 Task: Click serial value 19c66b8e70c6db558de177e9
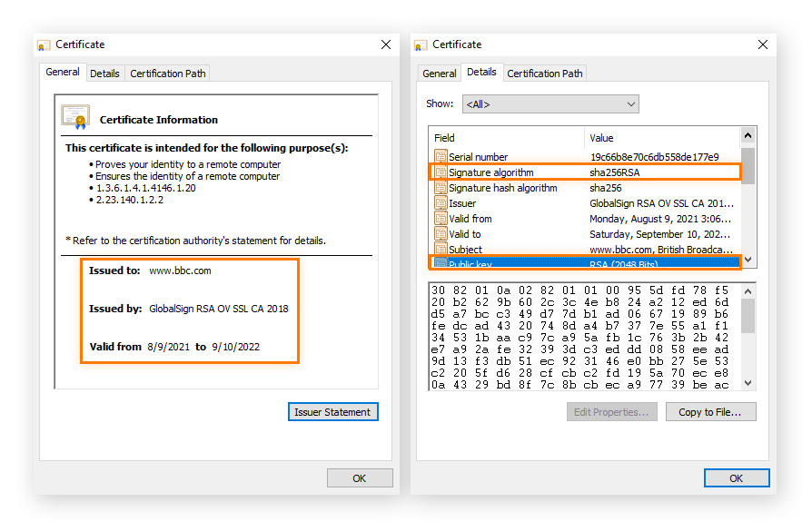point(655,157)
